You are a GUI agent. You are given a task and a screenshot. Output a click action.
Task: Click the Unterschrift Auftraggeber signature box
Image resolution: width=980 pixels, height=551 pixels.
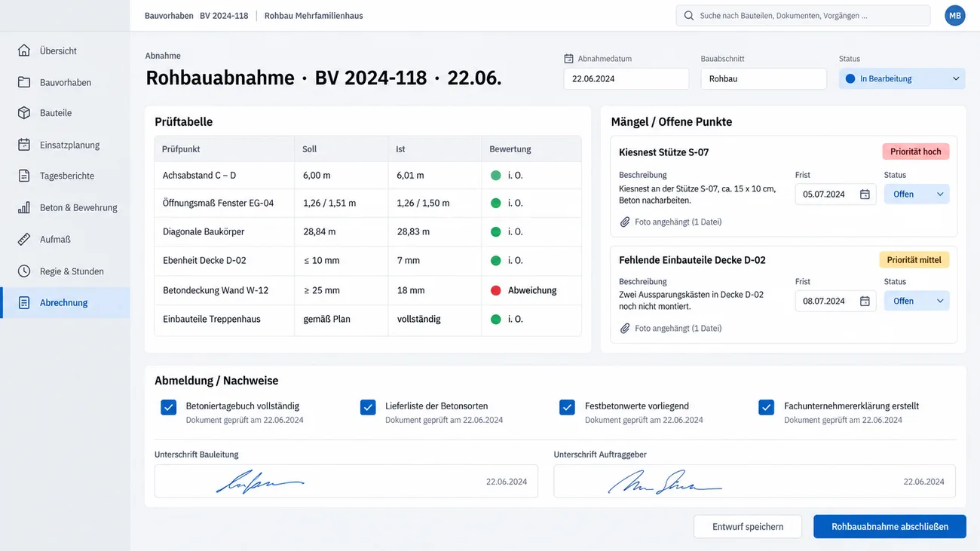pos(755,481)
